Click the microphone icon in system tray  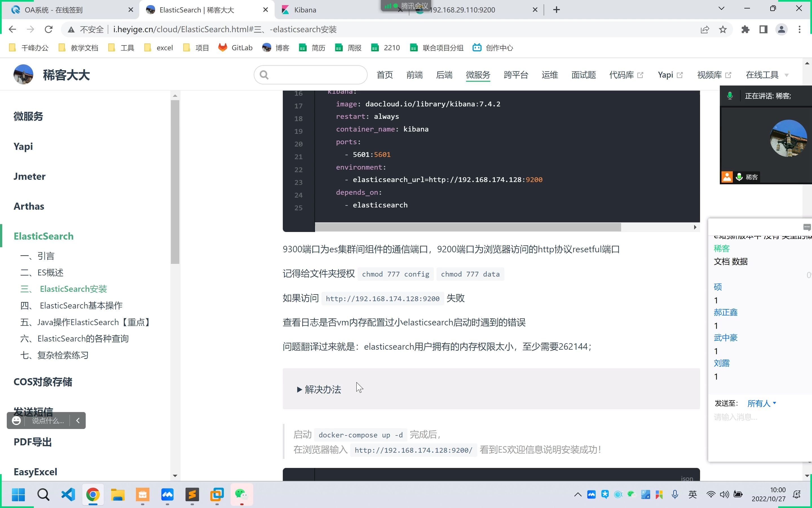(675, 494)
